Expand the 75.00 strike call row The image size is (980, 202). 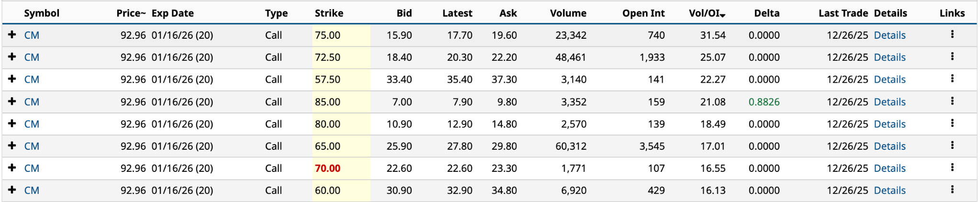pos(12,35)
